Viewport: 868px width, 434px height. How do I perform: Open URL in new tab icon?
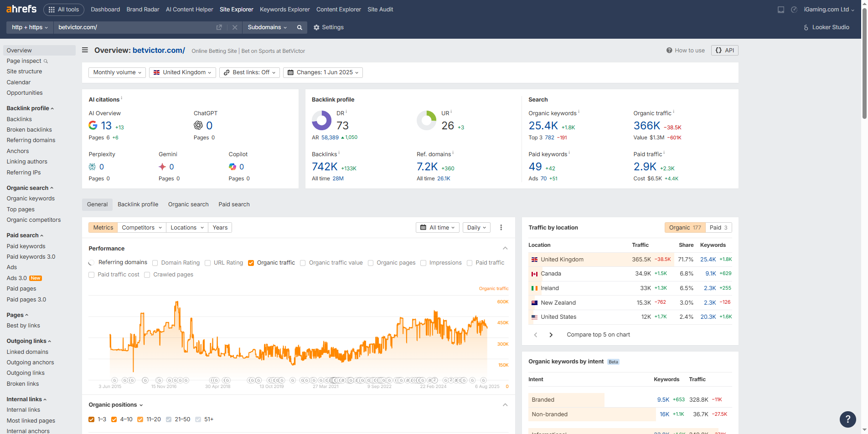pos(219,27)
